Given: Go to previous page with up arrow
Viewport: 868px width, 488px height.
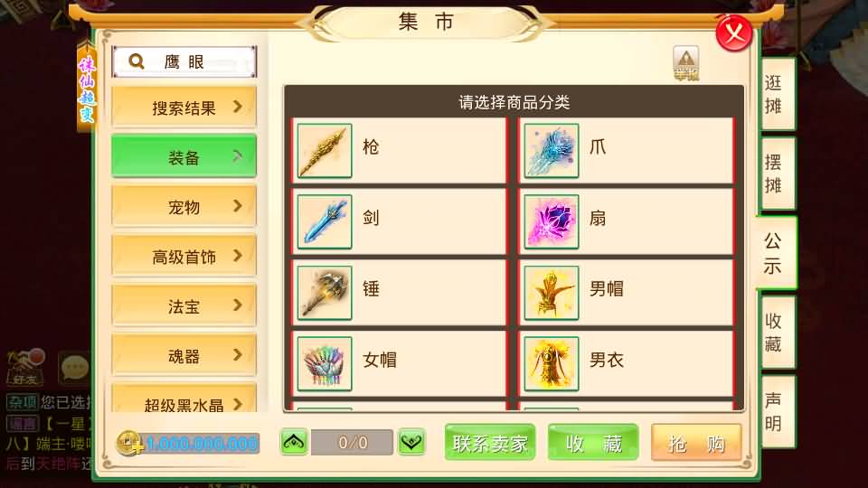Looking at the screenshot, I should (294, 442).
